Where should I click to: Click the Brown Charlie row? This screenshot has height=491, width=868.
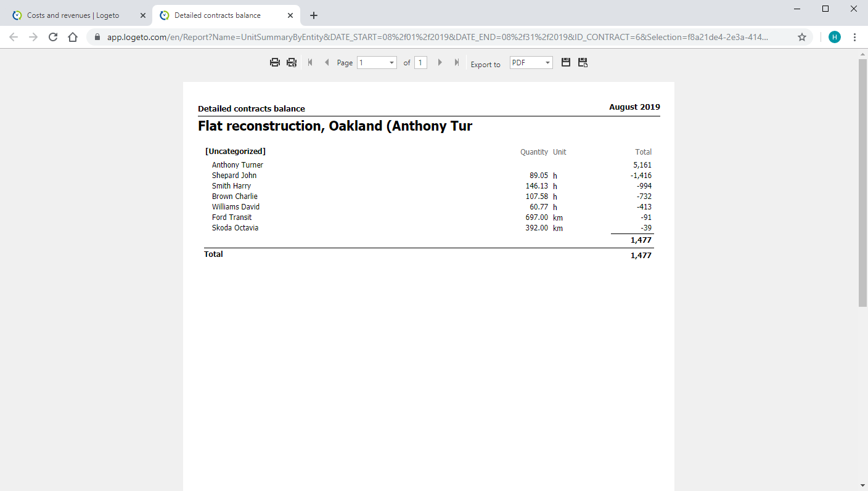coord(428,197)
